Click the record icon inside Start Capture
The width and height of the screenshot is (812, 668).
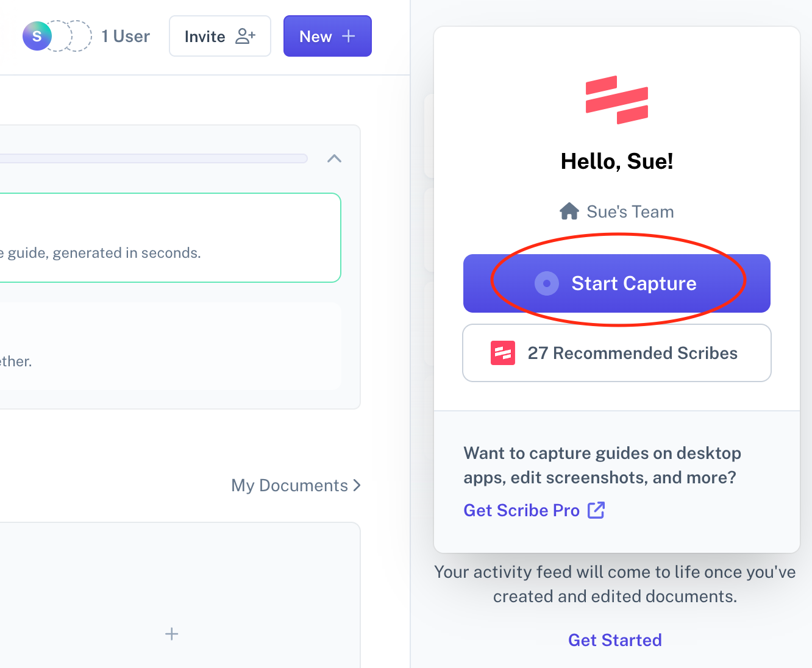[x=547, y=283]
